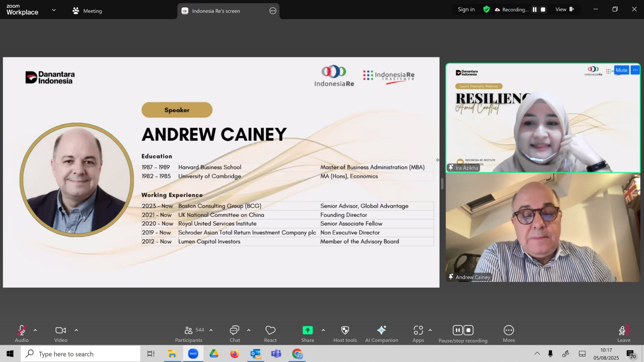This screenshot has width=644, height=362.
Task: Click the React heart icon
Action: click(270, 330)
